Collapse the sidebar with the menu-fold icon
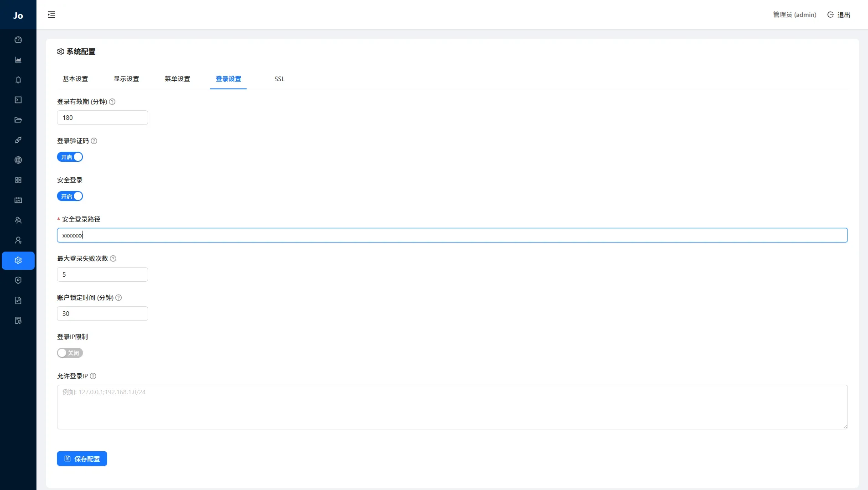The width and height of the screenshot is (868, 490). pyautogui.click(x=52, y=15)
